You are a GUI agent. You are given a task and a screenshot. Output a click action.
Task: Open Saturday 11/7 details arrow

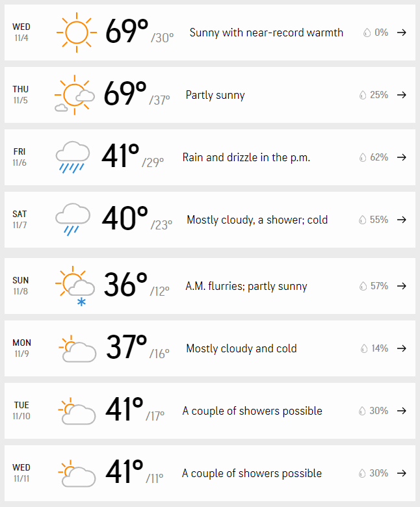tap(402, 220)
